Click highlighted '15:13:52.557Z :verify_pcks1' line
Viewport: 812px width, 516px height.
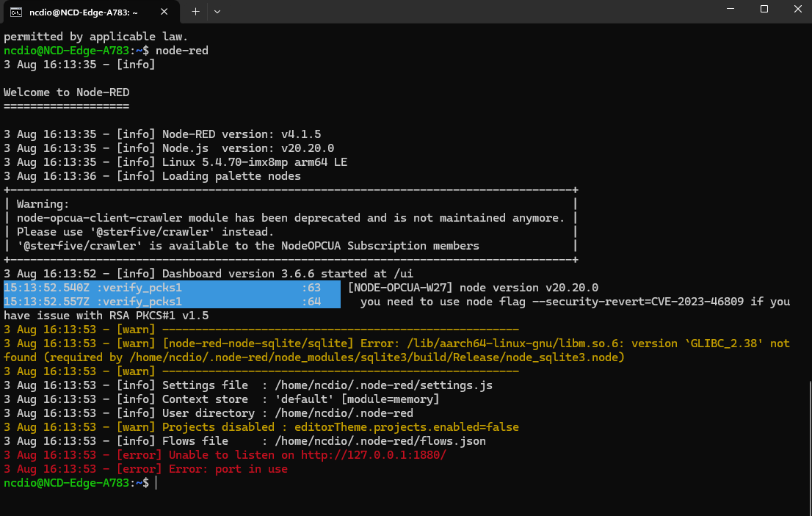172,302
